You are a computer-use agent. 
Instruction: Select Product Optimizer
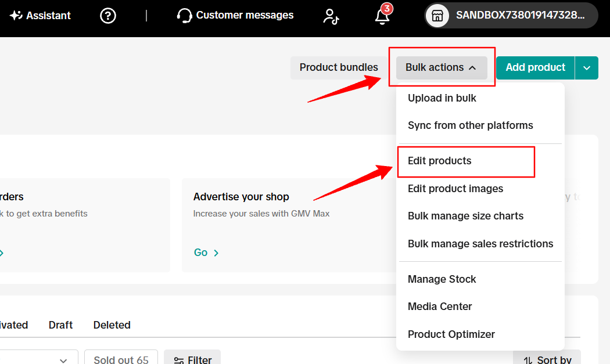tap(451, 334)
